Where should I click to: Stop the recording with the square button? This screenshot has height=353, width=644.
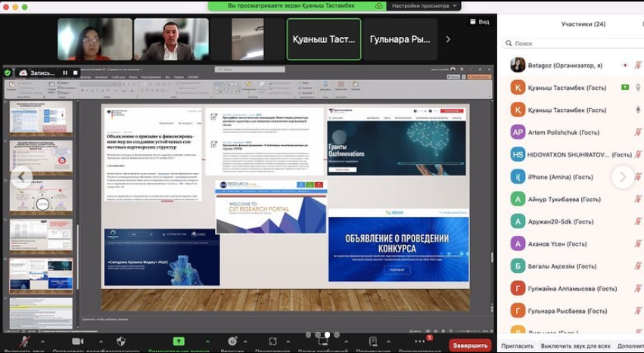click(75, 73)
